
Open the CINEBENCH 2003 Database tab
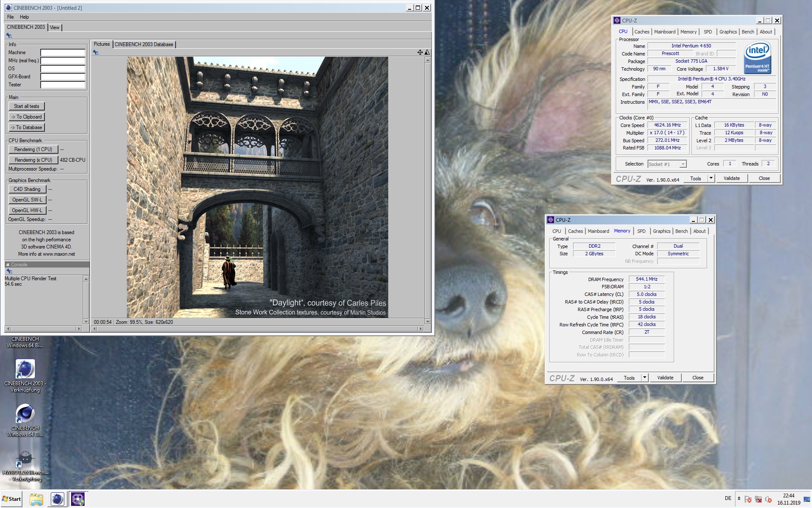pos(144,44)
